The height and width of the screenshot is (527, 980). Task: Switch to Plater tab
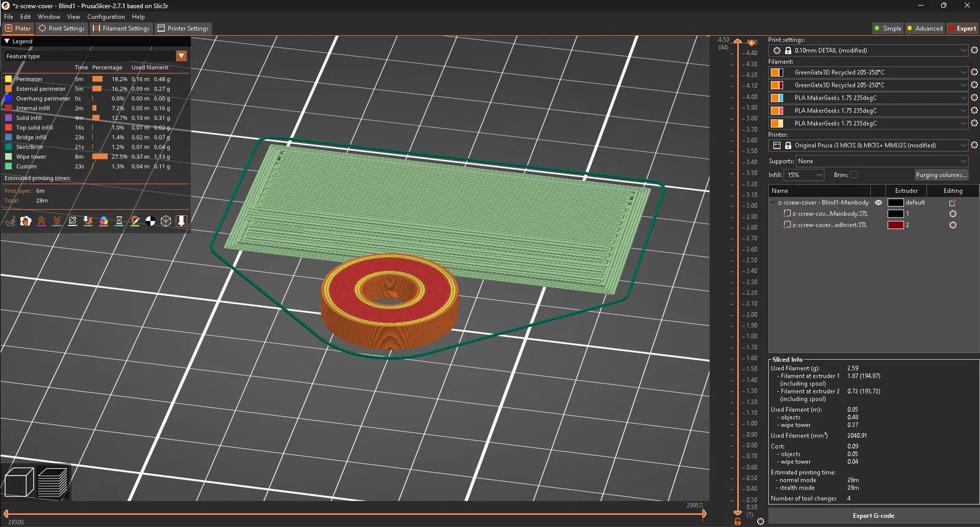tap(18, 28)
